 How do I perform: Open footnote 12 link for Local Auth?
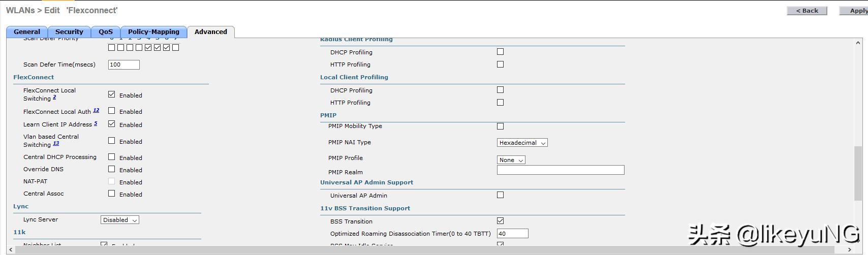(96, 110)
